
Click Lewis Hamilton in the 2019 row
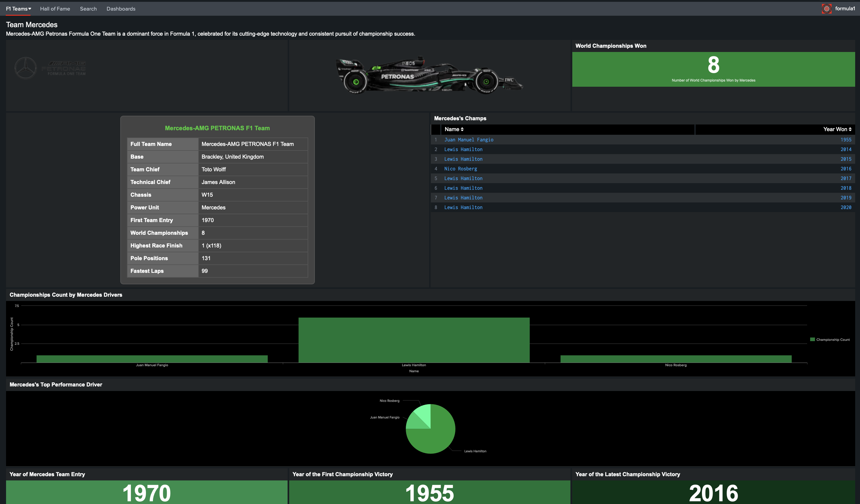pyautogui.click(x=463, y=198)
